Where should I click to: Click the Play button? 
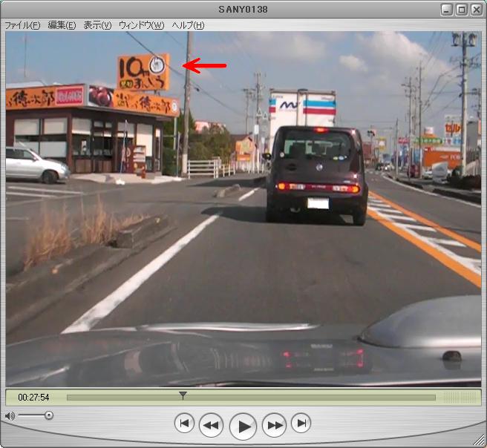coord(243,426)
